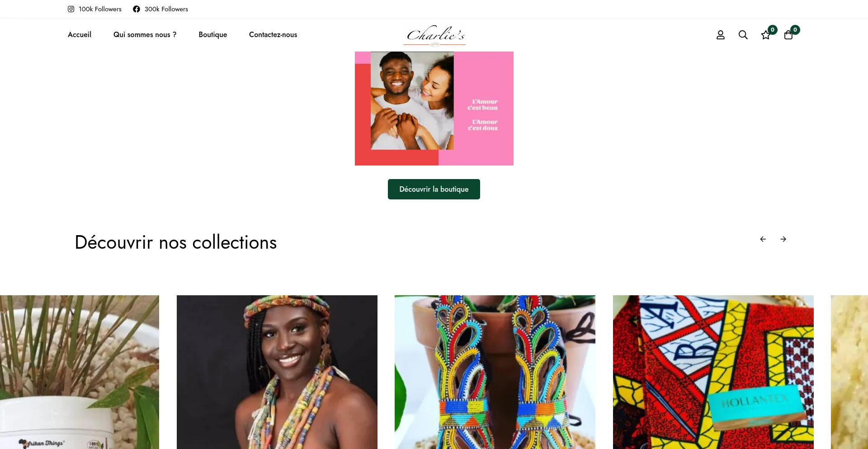
Task: Open the Accueil menu item
Action: 80,35
